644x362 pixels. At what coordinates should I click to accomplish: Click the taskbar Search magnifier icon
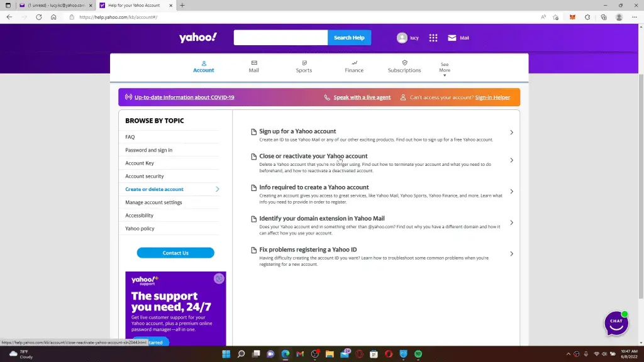[241, 354]
